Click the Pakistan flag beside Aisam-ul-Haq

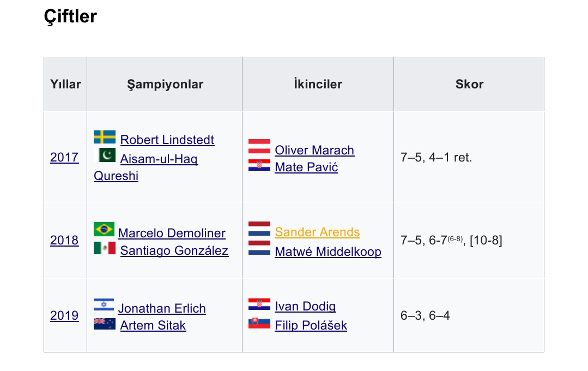pyautogui.click(x=105, y=155)
